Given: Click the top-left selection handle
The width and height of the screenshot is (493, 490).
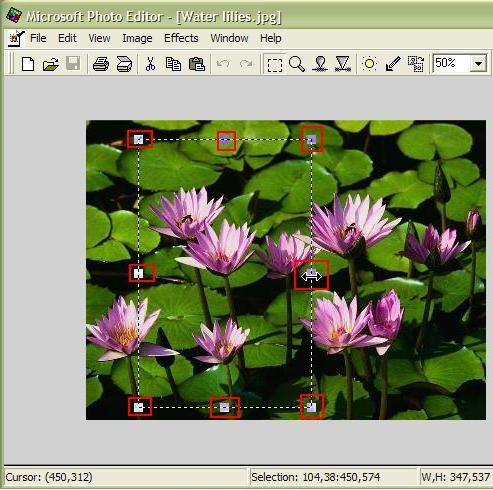Looking at the screenshot, I should tap(139, 139).
